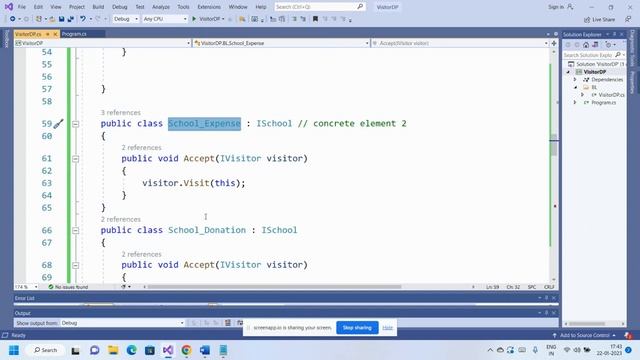
Task: Click the Hide link in sharing bar
Action: (x=387, y=328)
